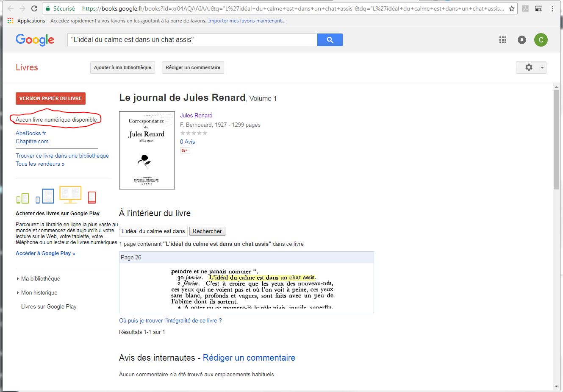Click the 'Rechercher' button
Image resolution: width=563 pixels, height=392 pixels.
point(207,231)
